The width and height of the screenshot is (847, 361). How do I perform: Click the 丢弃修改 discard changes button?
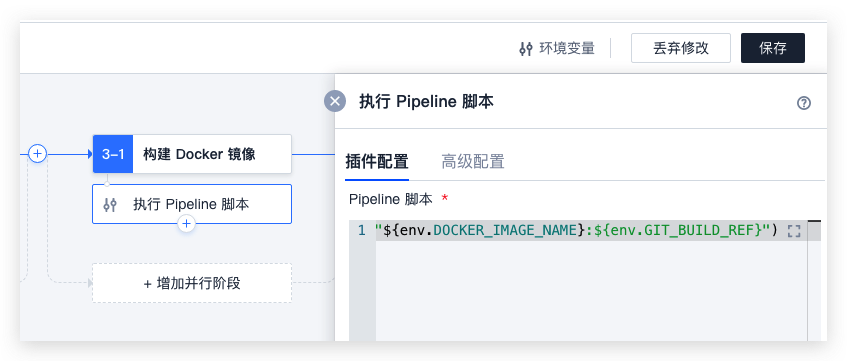click(x=681, y=48)
